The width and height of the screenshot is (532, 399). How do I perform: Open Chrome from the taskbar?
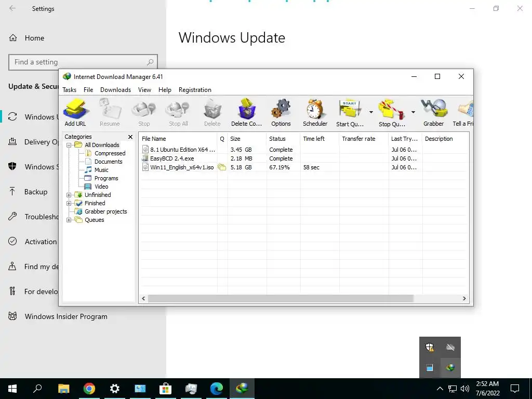[89, 389]
